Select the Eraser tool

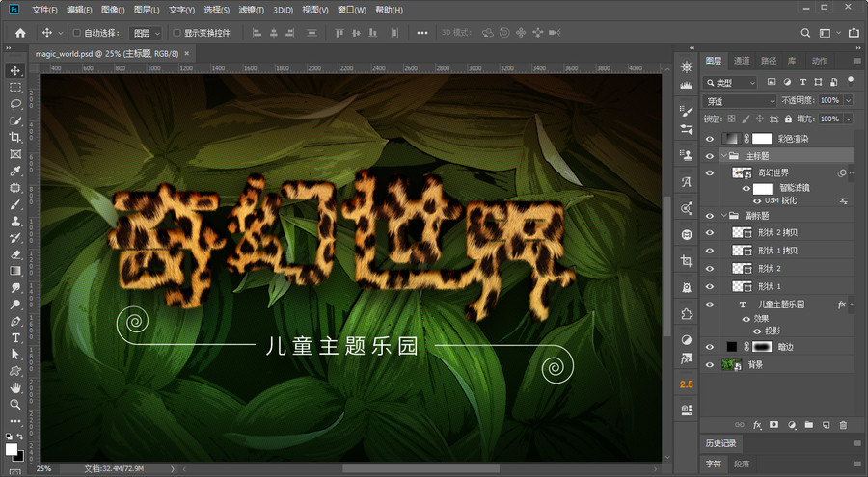tap(15, 254)
